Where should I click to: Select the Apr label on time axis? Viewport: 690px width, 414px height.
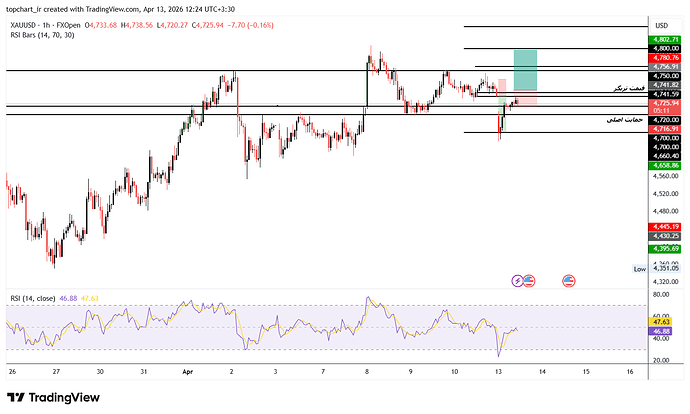188,372
